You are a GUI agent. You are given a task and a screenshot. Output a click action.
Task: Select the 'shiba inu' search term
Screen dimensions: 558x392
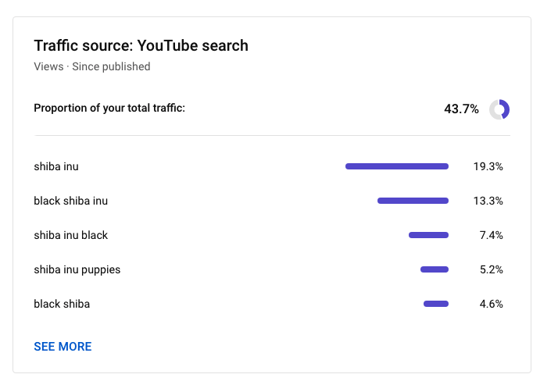click(56, 166)
